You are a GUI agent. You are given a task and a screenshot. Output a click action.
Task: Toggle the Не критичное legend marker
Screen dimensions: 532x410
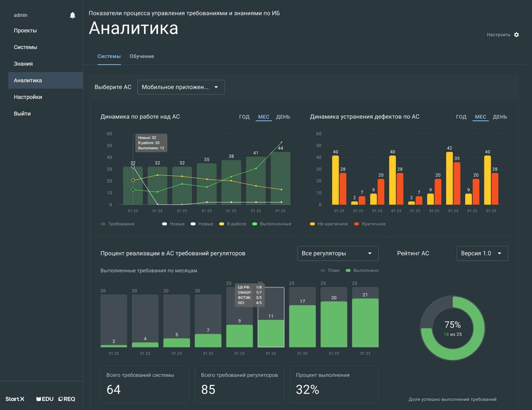click(313, 224)
